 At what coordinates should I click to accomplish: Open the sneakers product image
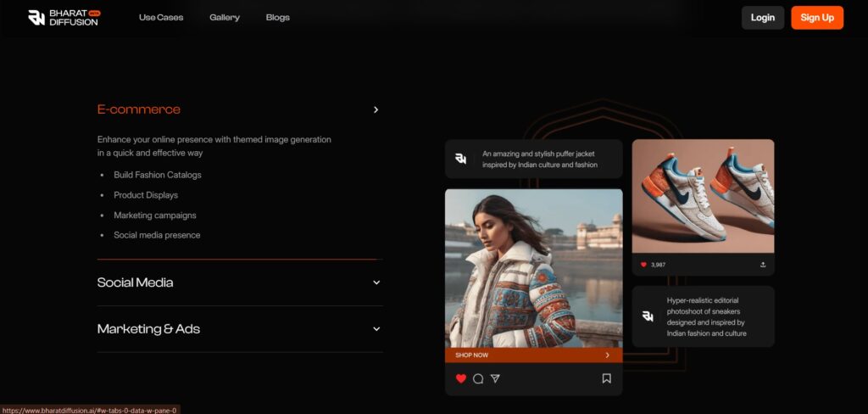pos(703,196)
